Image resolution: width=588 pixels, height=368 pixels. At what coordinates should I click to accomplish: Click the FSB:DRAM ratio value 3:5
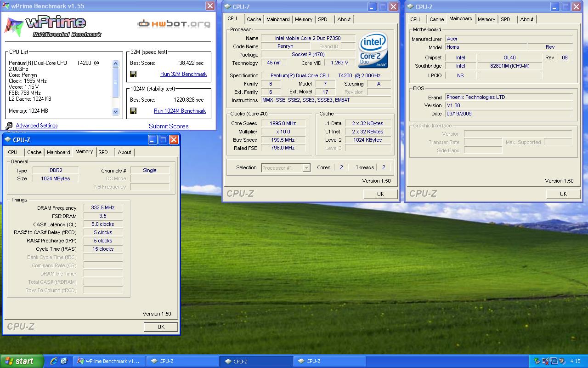[103, 216]
